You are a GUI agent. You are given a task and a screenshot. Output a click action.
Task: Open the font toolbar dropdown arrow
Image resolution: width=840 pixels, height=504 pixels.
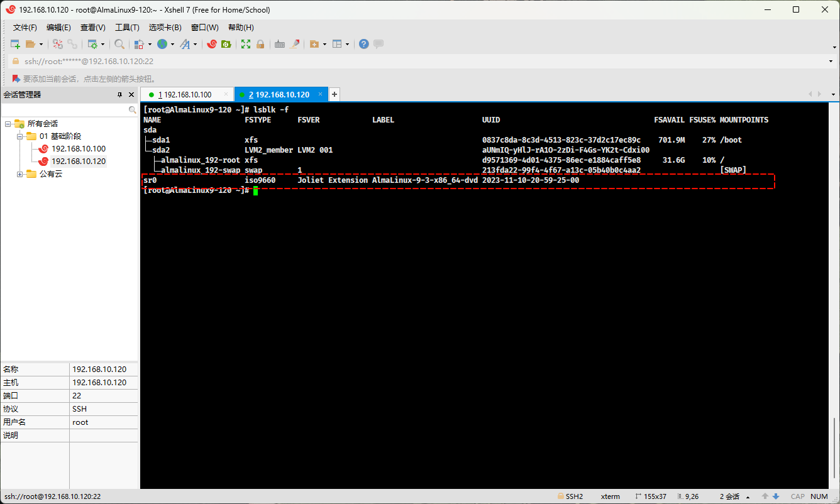pos(195,44)
